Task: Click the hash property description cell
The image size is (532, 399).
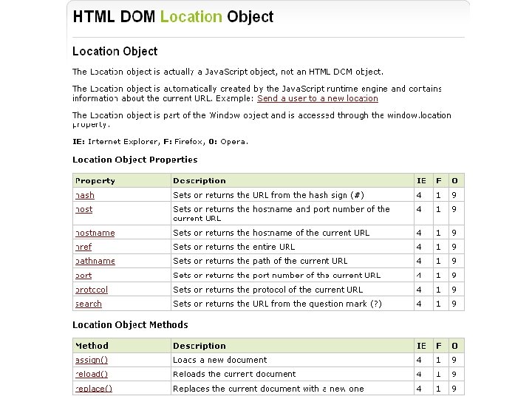Action: pos(293,195)
